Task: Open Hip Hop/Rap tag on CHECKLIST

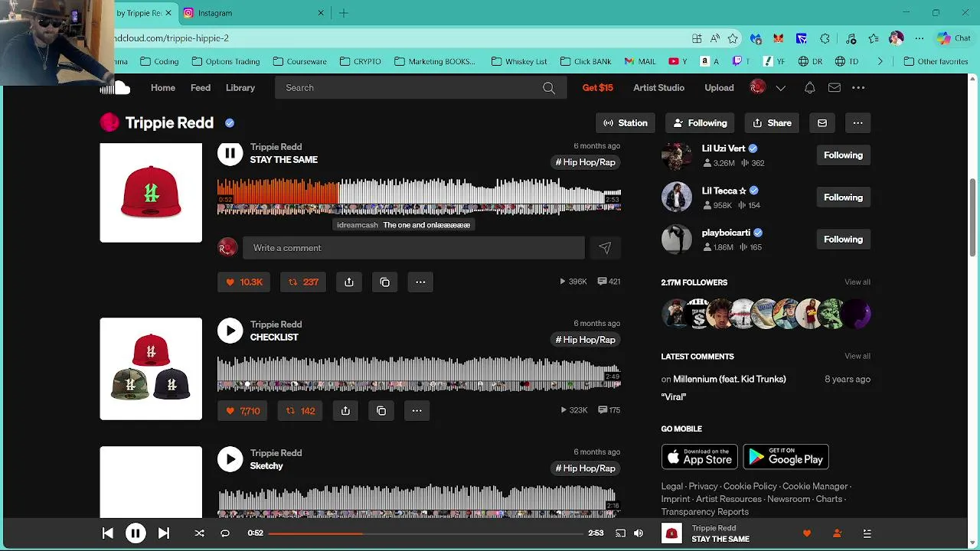Action: pos(586,340)
